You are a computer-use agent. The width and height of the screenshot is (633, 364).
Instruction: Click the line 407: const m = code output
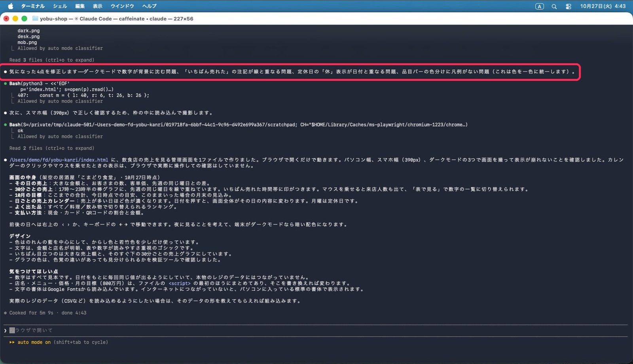[83, 95]
